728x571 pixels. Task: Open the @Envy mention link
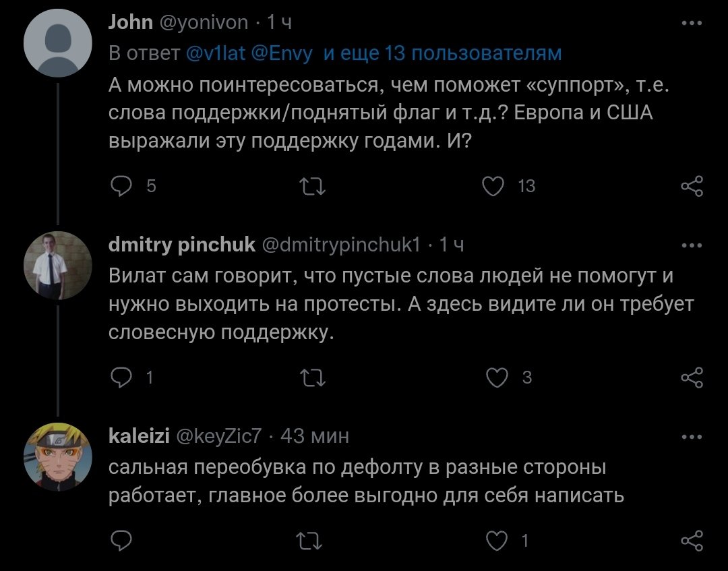(x=282, y=53)
